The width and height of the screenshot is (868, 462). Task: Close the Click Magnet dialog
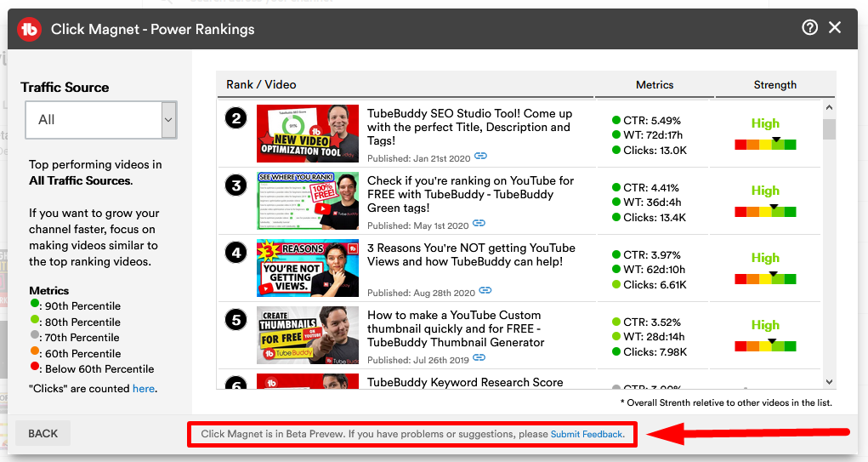835,27
